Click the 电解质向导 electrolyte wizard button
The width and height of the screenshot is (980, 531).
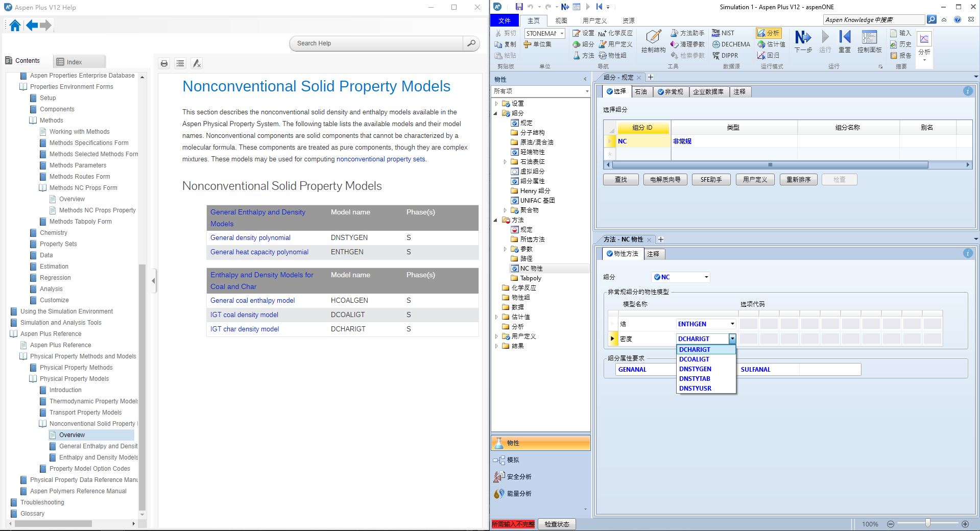(x=665, y=180)
